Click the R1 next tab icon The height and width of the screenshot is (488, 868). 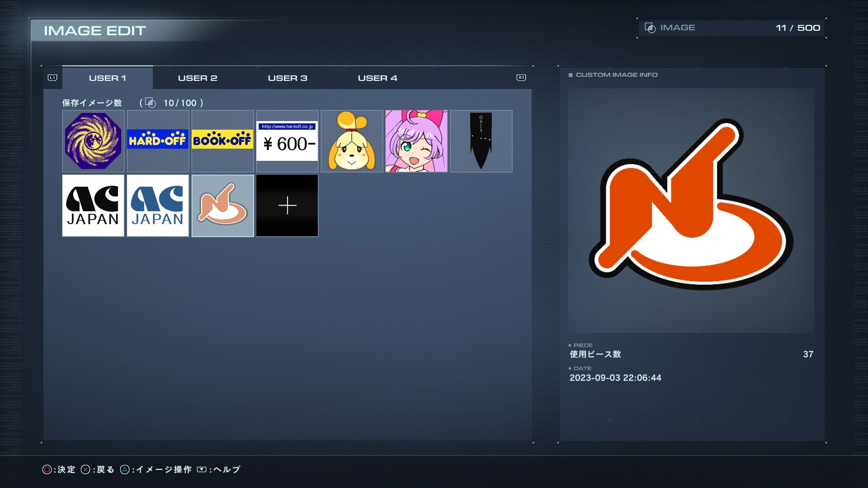[x=521, y=78]
